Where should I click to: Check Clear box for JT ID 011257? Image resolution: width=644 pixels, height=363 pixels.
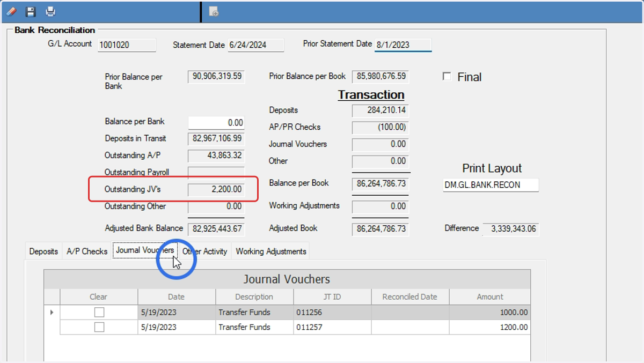coord(99,327)
